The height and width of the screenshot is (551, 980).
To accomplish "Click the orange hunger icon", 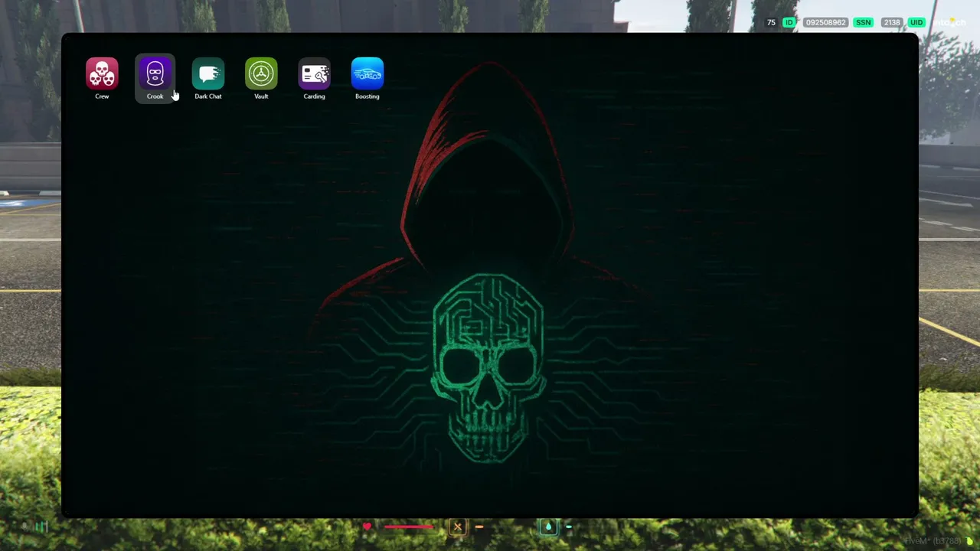I will [x=458, y=527].
